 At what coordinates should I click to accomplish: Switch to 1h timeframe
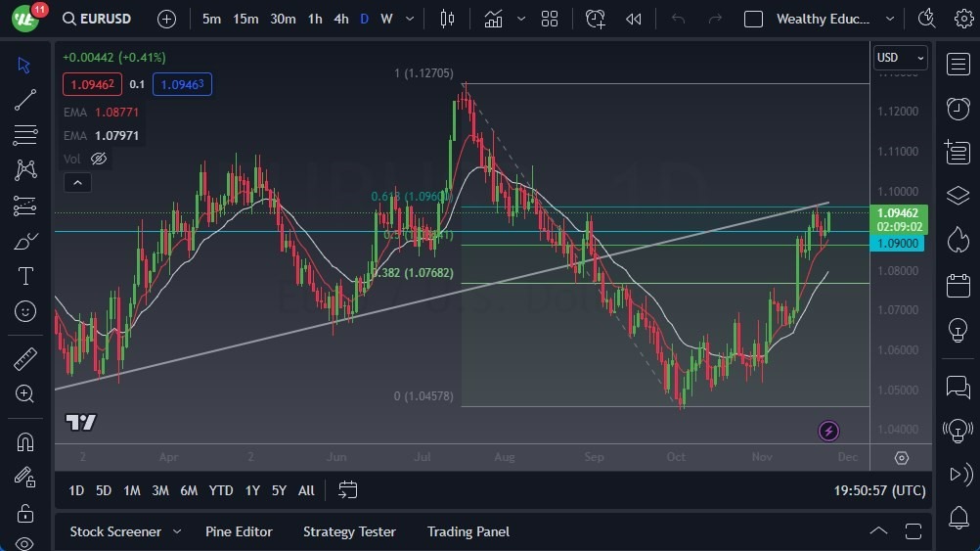(315, 19)
